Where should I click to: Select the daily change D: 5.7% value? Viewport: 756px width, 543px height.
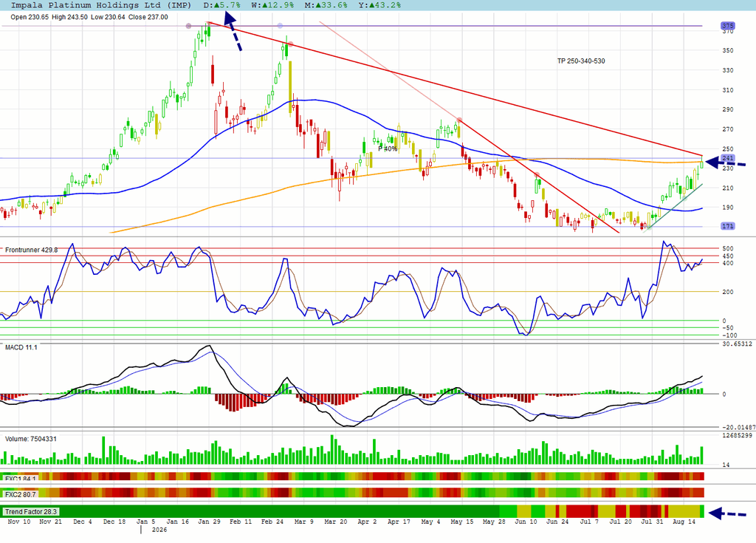click(x=221, y=5)
